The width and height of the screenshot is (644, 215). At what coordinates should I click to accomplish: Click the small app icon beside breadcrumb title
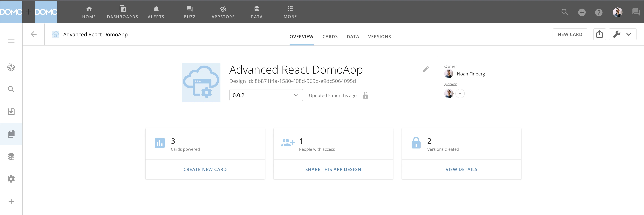56,34
